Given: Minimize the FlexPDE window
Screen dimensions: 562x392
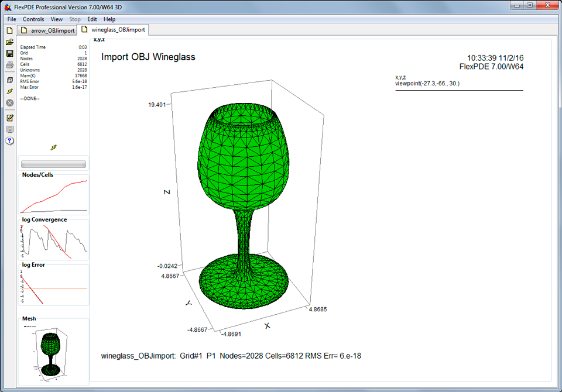Looking at the screenshot, I should (517, 5).
